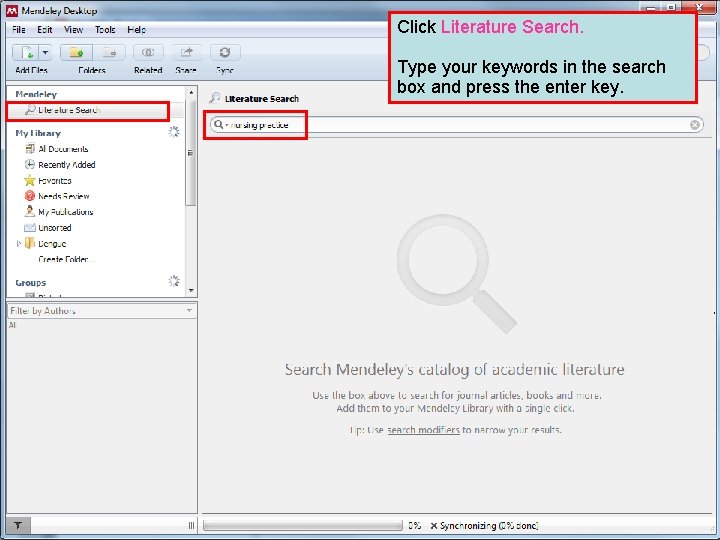Open the Help menu
720x540 pixels.
[x=136, y=30]
